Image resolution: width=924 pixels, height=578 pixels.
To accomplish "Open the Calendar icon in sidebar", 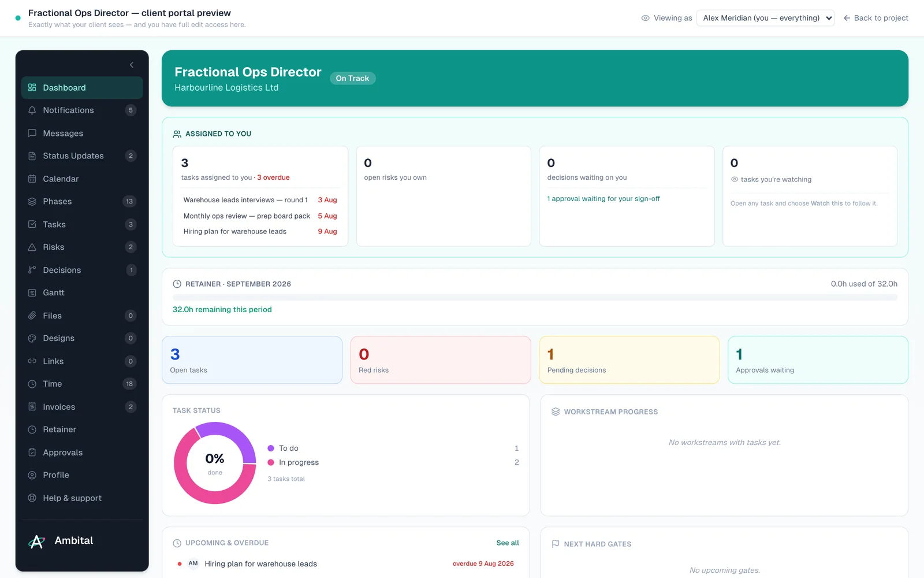I will [32, 179].
